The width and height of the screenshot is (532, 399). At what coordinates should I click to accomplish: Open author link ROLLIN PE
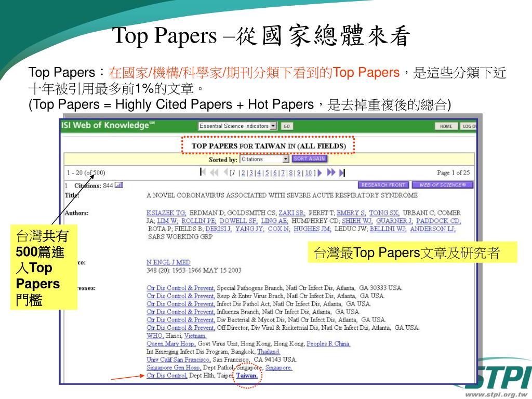click(198, 221)
